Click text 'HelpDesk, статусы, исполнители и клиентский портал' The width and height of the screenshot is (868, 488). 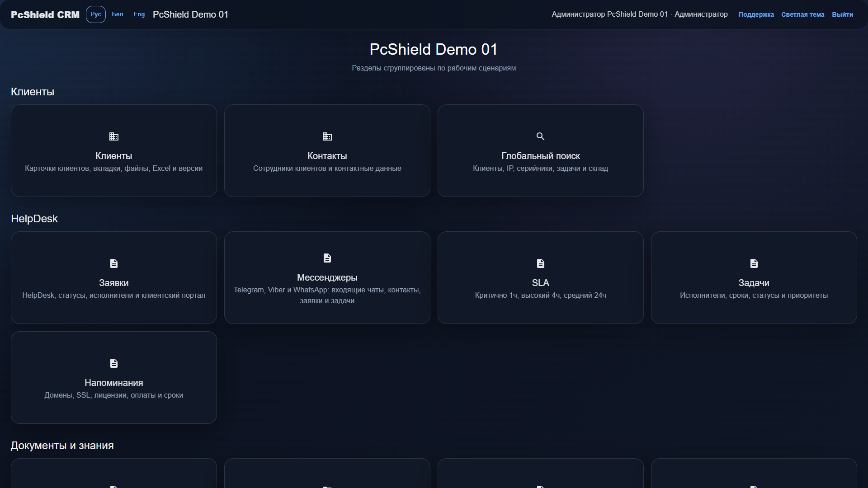pyautogui.click(x=114, y=296)
